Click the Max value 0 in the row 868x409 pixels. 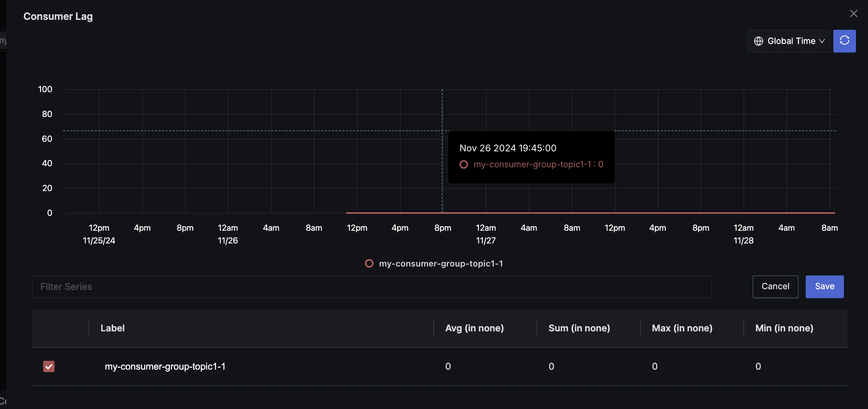tap(655, 366)
